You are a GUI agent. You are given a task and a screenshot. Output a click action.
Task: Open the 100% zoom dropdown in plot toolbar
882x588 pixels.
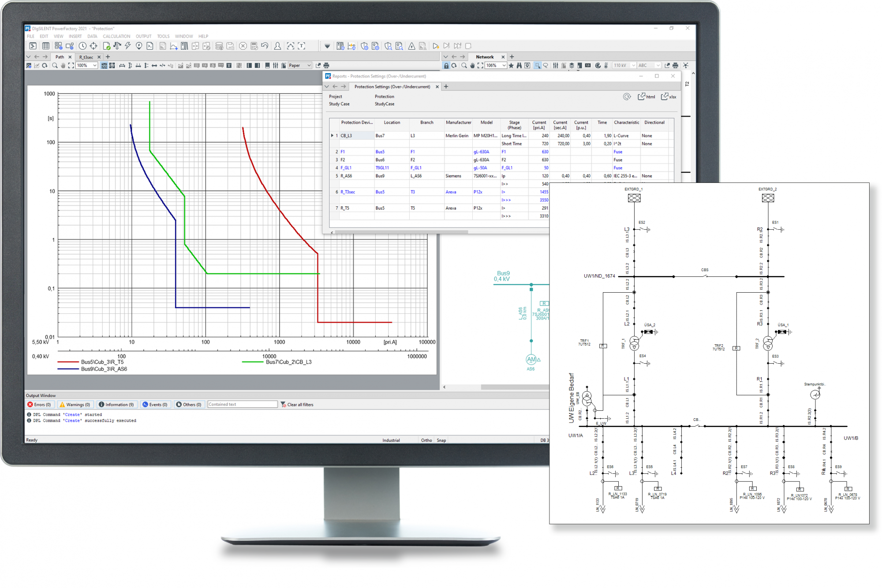tap(94, 66)
